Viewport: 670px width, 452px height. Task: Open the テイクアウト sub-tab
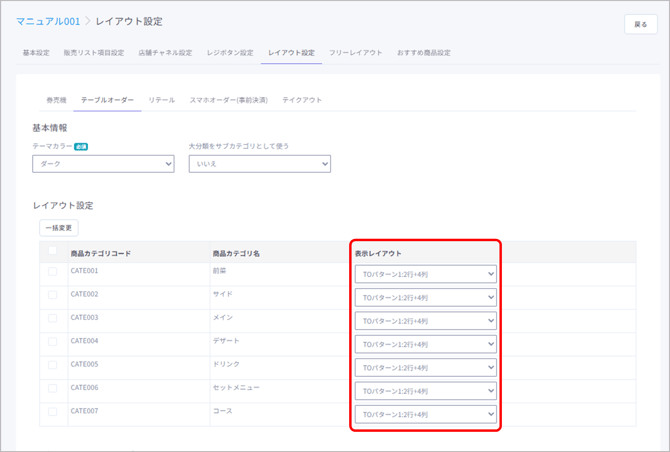tap(302, 100)
